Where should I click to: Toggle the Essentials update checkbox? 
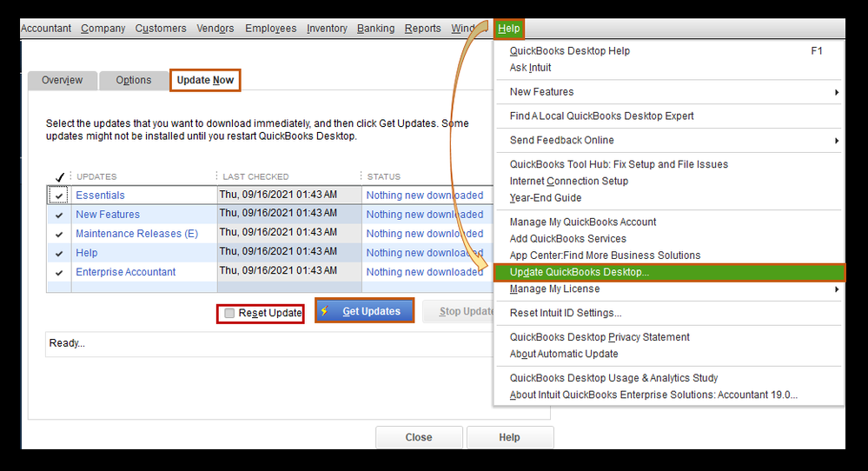click(59, 196)
